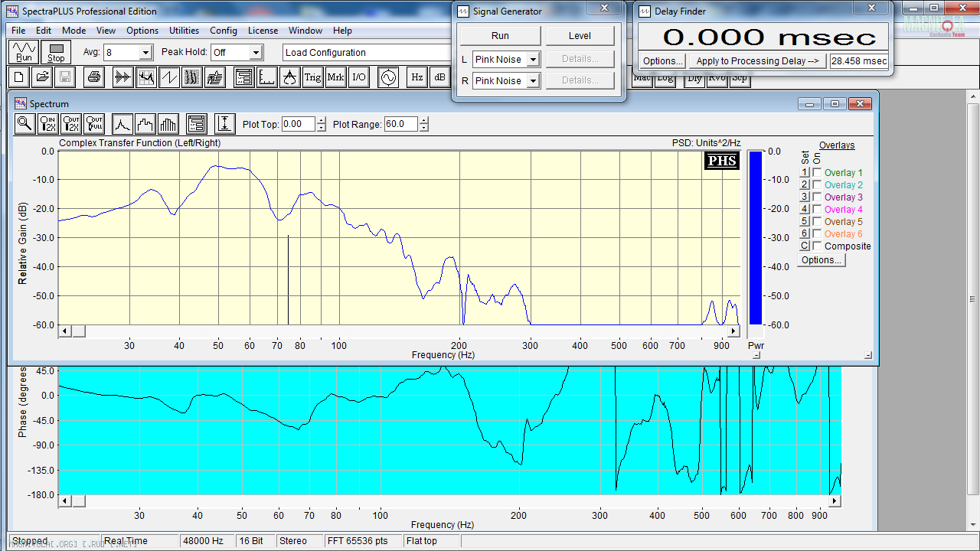Click overlay Options button in Spectrum window

(x=822, y=260)
